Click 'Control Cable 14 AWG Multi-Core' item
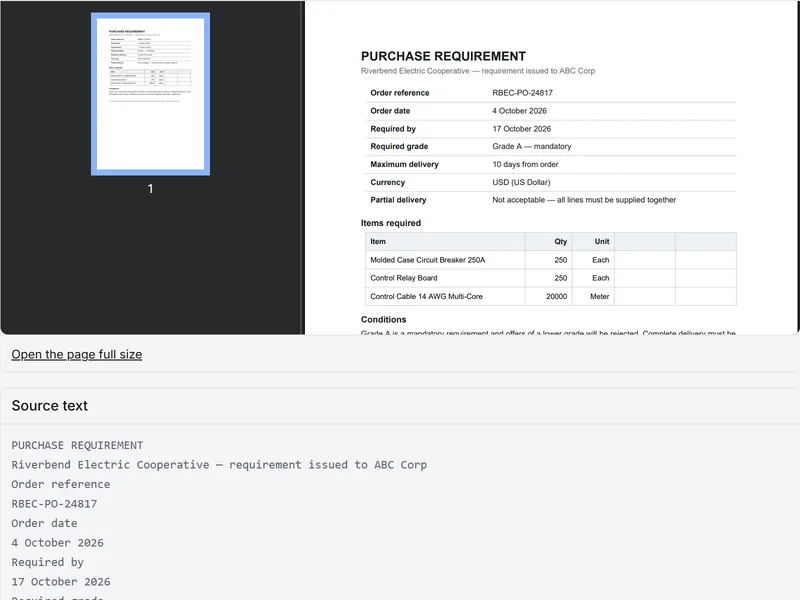 coord(426,296)
